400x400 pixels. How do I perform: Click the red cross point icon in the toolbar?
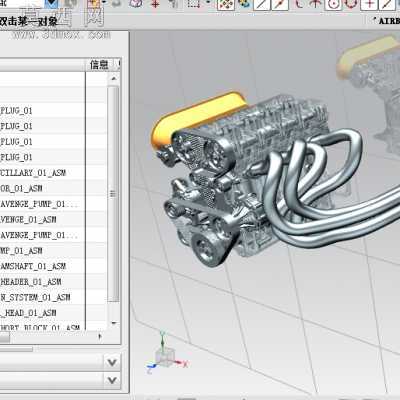tap(155, 4)
